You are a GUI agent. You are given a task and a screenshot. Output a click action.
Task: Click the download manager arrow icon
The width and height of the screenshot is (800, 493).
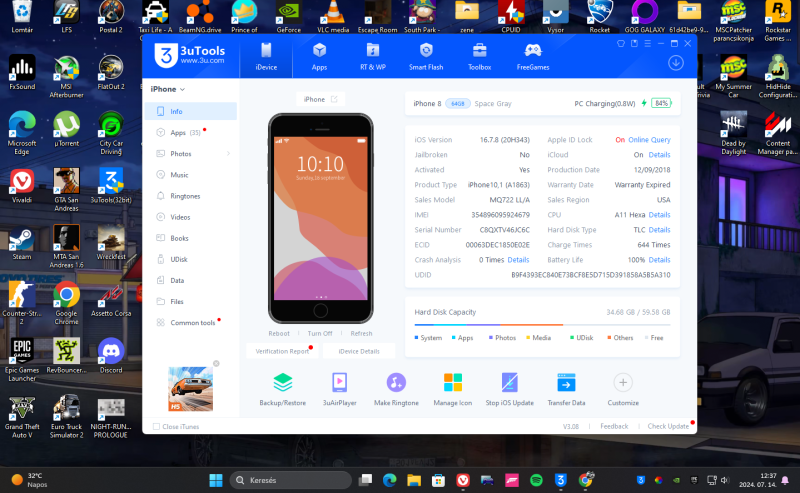click(676, 63)
